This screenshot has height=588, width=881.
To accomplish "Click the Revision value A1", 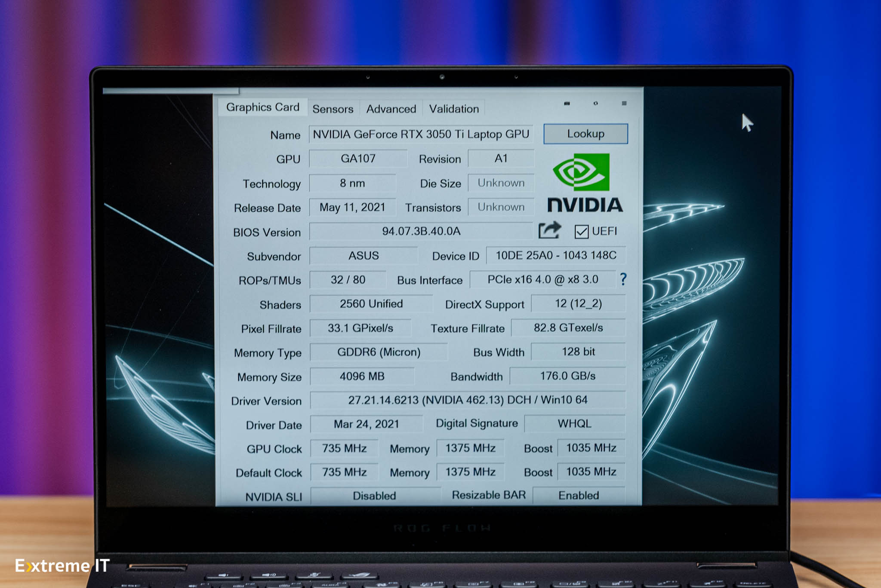I will tap(501, 159).
